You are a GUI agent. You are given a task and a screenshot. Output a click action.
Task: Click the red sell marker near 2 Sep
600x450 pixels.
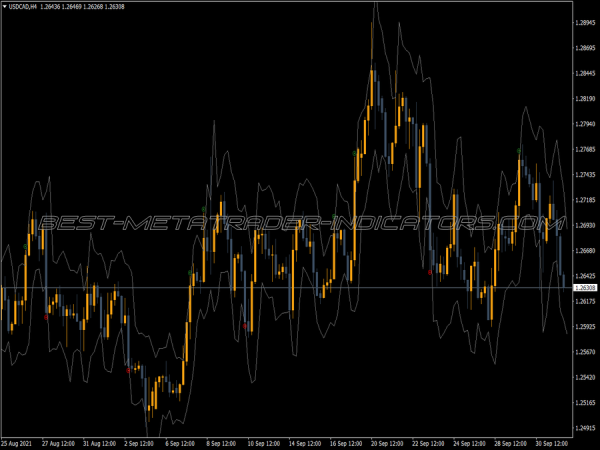click(127, 369)
